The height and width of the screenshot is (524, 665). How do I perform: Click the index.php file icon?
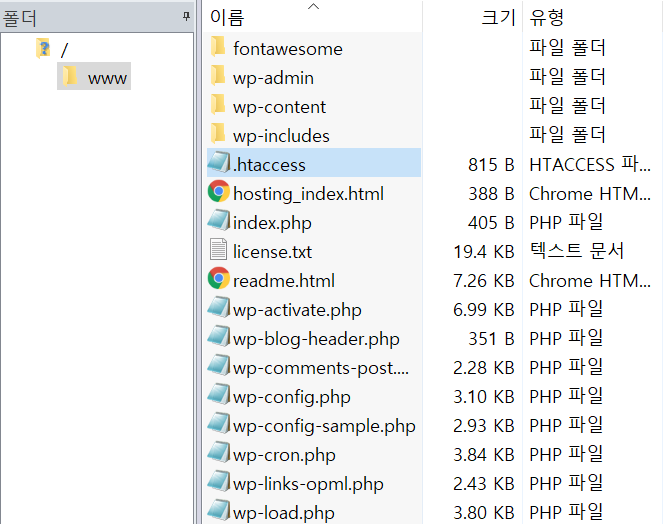(x=219, y=220)
